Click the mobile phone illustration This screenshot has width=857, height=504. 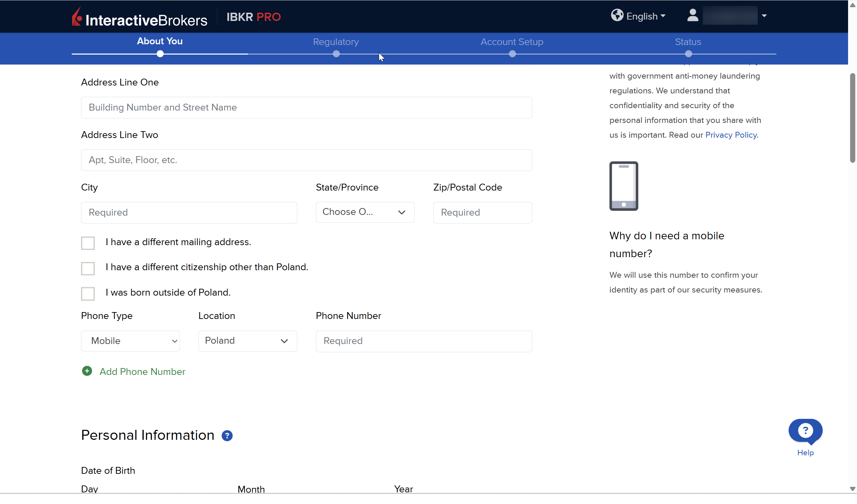click(624, 186)
